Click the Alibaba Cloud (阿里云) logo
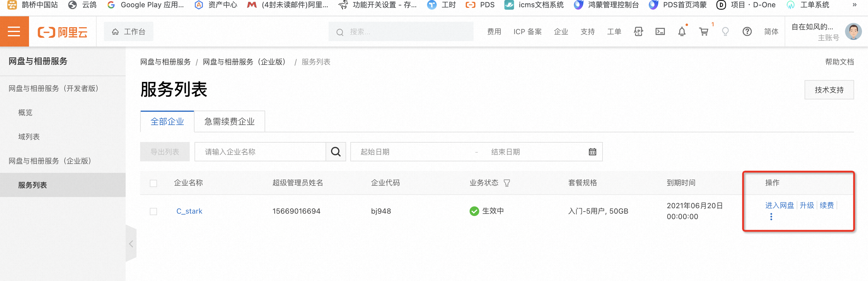This screenshot has height=281, width=868. 63,32
